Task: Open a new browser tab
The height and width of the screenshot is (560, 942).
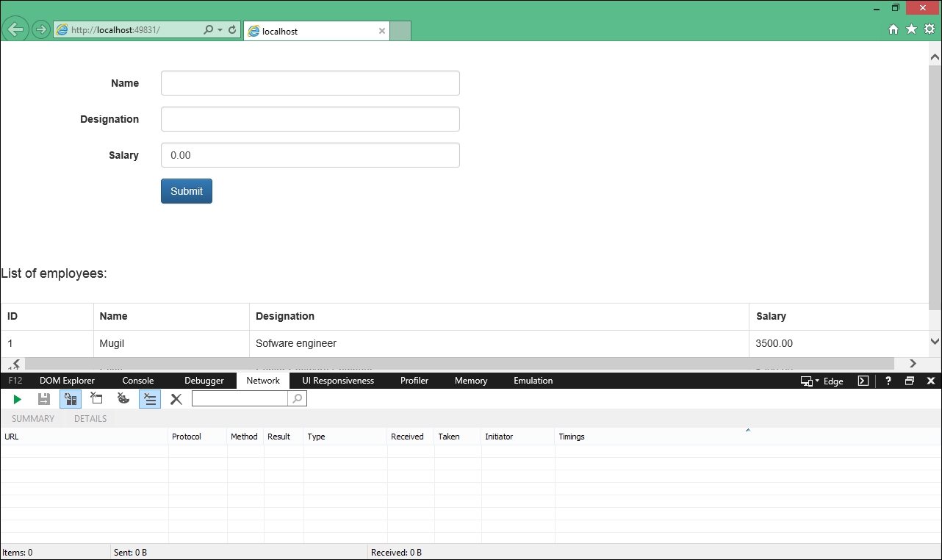Action: coord(400,31)
